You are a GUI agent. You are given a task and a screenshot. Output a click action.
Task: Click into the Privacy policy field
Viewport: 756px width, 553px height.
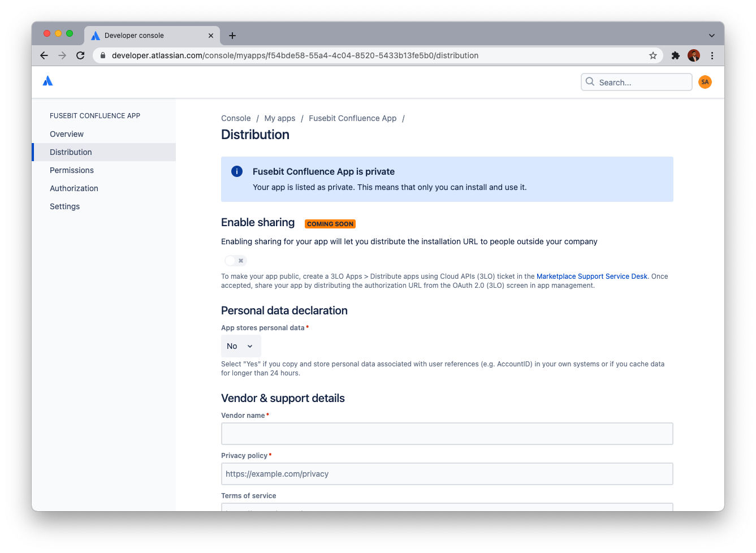(447, 474)
